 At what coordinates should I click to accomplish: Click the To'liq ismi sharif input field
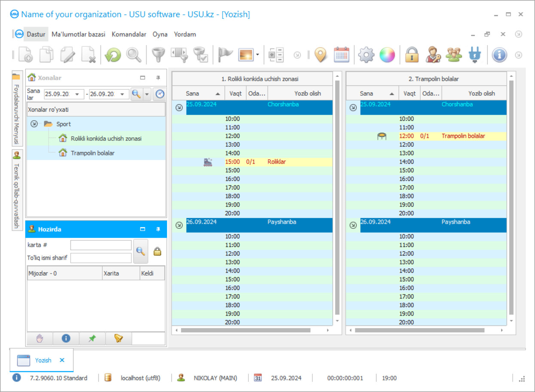pos(101,258)
